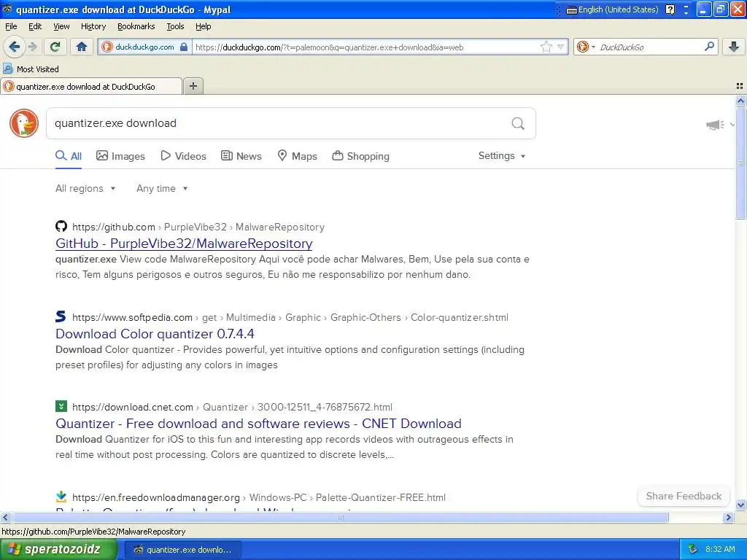Expand the Settings dropdown
Viewport: 747px width, 560px height.
(502, 156)
